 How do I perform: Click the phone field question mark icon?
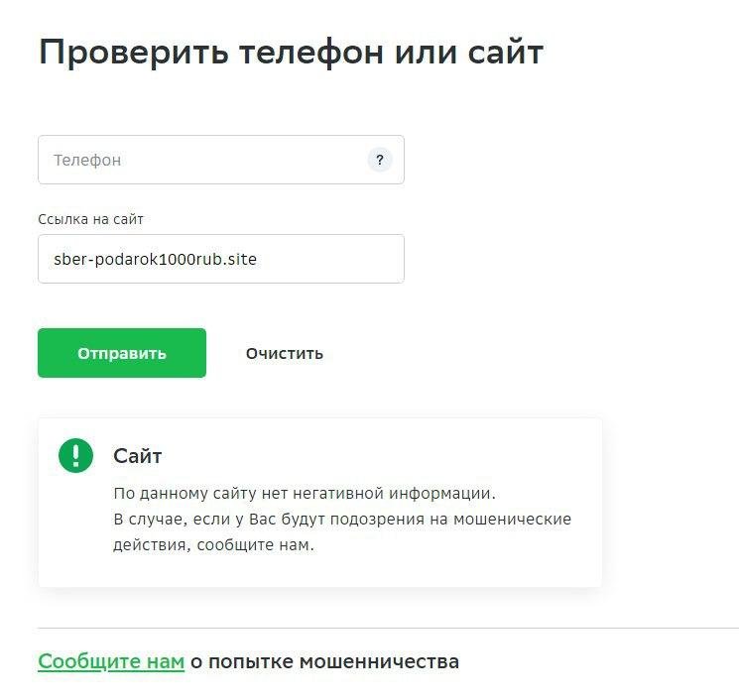380,160
